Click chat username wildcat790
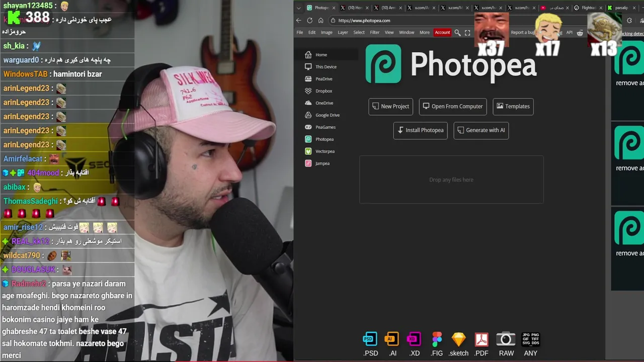The height and width of the screenshot is (362, 644). 22,255
